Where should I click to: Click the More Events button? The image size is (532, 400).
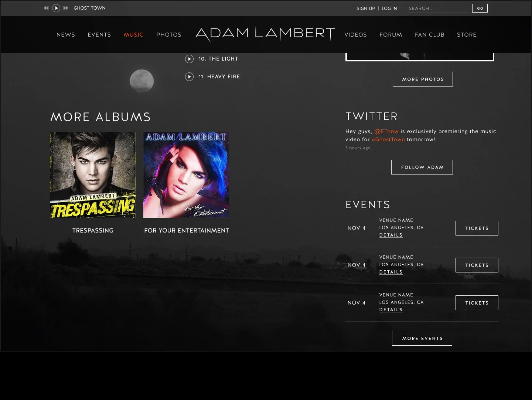point(422,338)
